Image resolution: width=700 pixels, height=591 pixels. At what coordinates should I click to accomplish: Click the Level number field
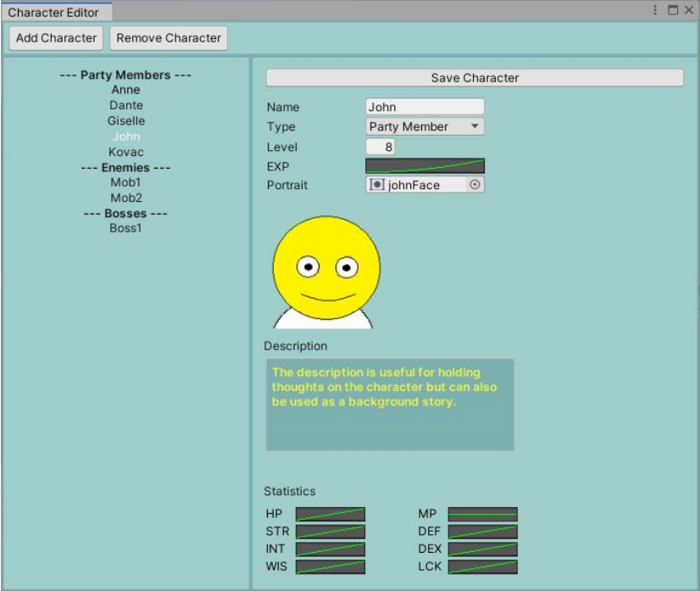(381, 147)
